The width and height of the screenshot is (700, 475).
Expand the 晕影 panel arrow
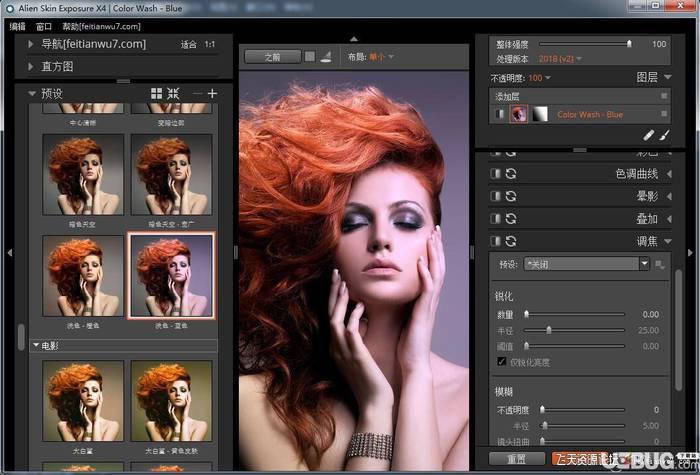pos(669,196)
